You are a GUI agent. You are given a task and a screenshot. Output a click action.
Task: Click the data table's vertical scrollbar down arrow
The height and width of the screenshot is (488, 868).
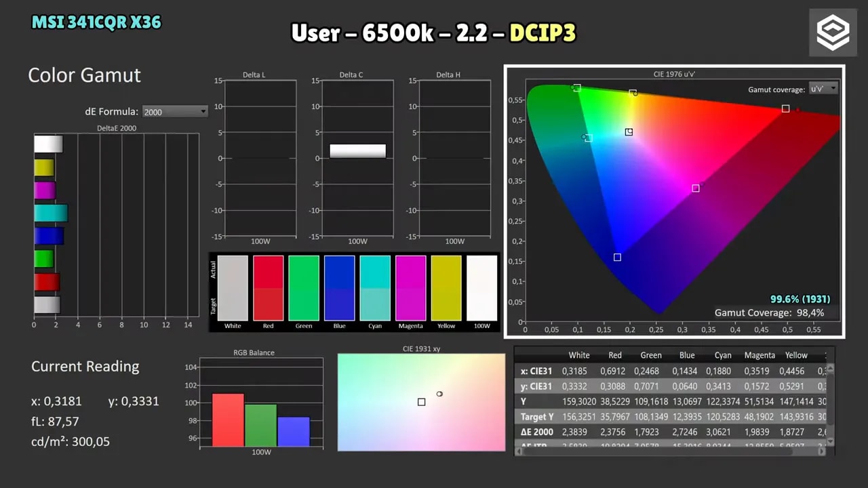(x=831, y=442)
